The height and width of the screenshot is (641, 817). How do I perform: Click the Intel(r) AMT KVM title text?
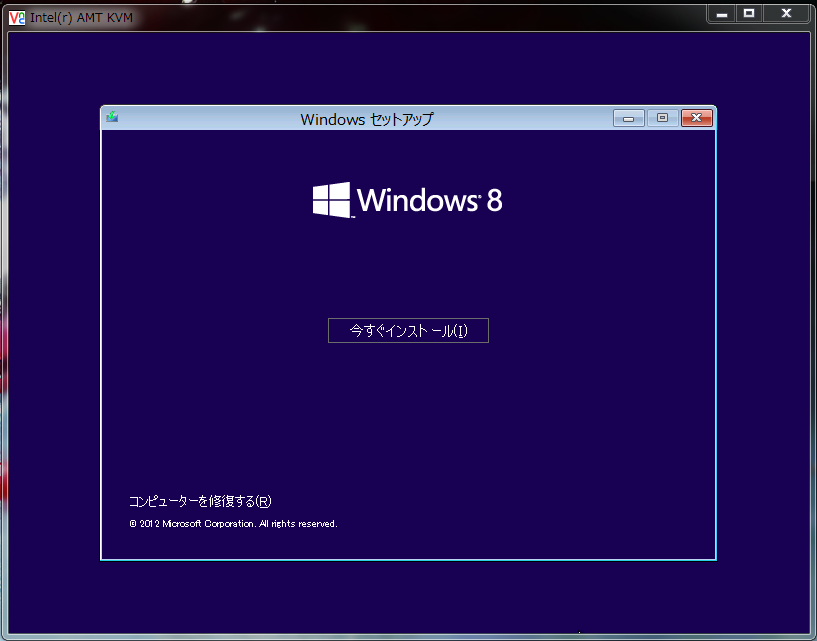(81, 18)
